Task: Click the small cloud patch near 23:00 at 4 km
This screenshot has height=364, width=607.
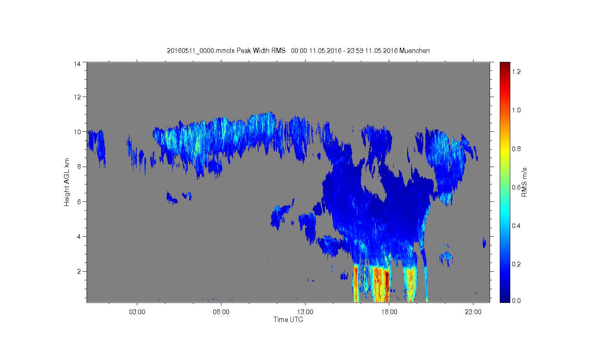Action: coord(484,242)
